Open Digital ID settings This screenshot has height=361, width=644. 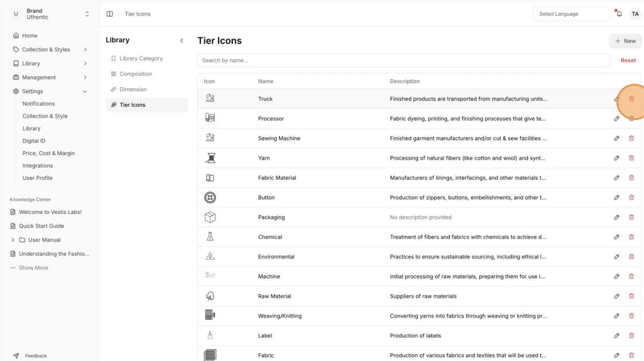click(34, 141)
